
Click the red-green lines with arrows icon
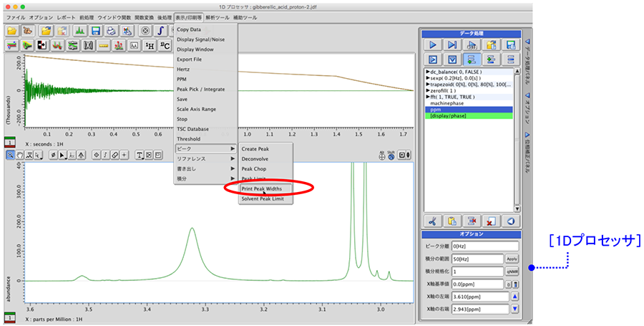(x=11, y=46)
